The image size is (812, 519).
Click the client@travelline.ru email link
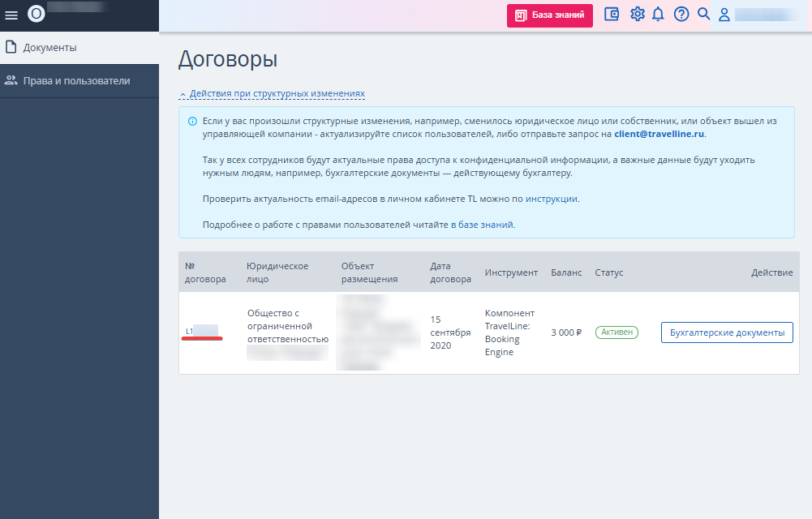659,134
